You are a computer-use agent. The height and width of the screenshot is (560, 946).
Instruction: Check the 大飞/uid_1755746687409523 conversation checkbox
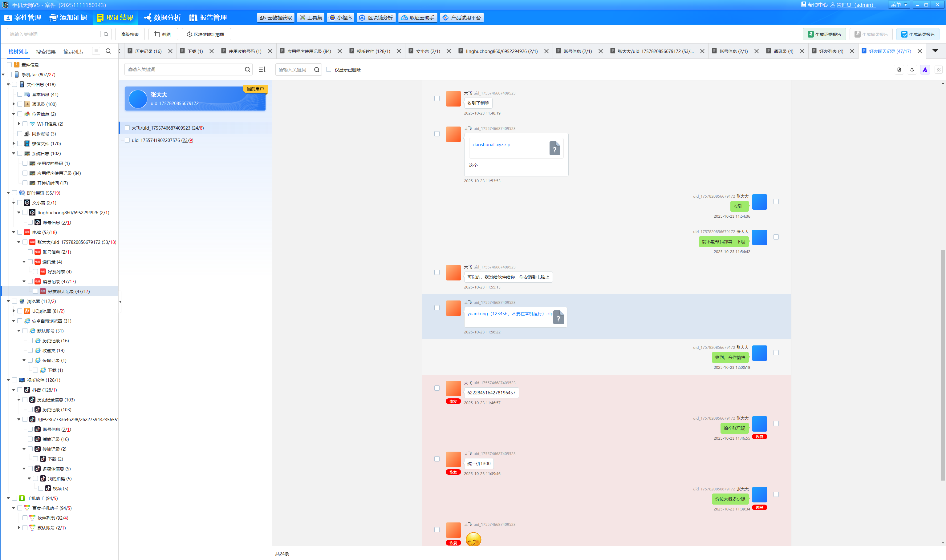point(127,128)
